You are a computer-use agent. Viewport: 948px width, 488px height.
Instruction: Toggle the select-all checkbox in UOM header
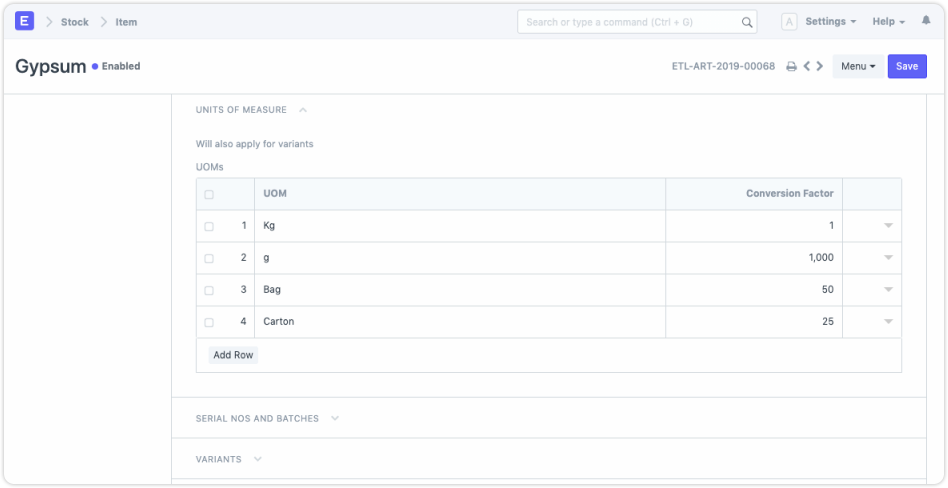coord(209,195)
